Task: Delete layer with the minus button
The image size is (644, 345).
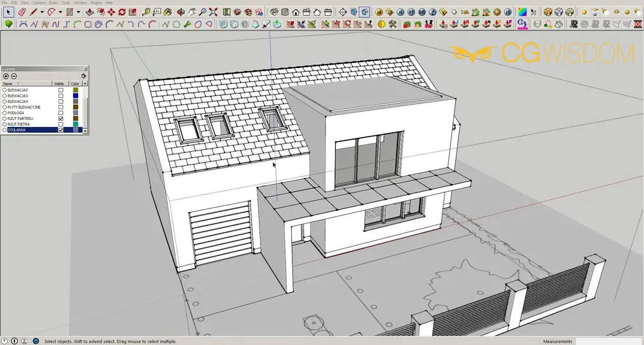Action: (14, 76)
